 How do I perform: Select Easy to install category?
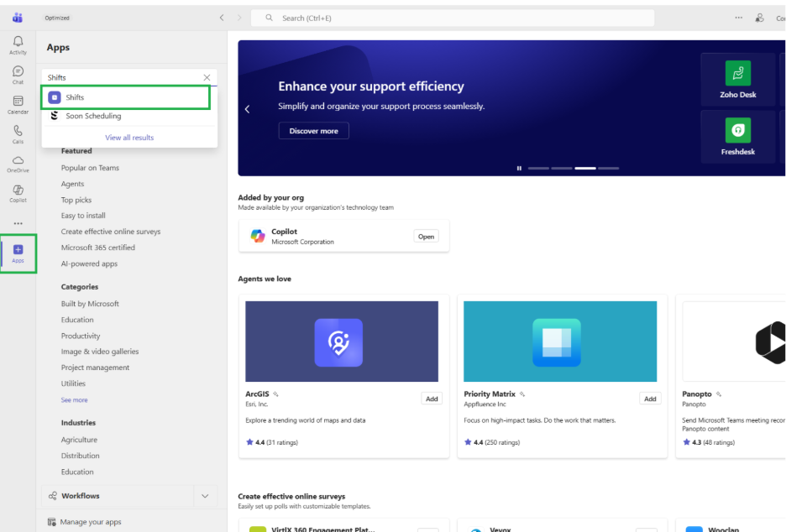coord(83,216)
